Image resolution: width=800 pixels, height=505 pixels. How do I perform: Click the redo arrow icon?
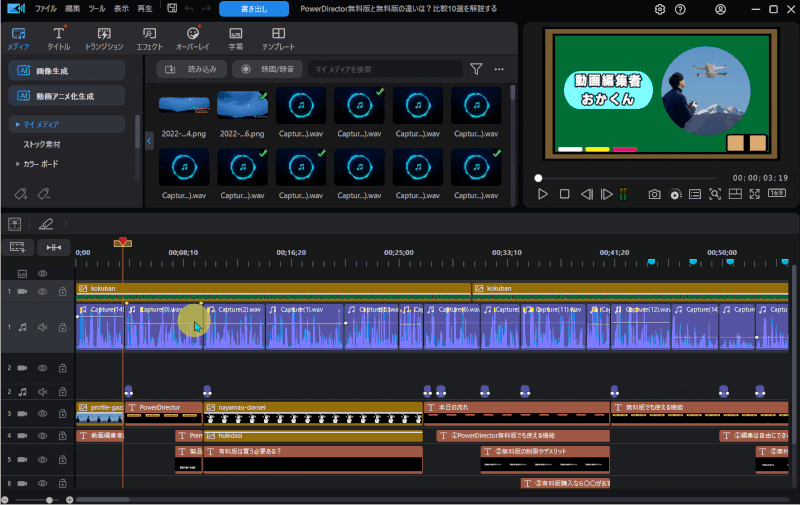coord(206,9)
